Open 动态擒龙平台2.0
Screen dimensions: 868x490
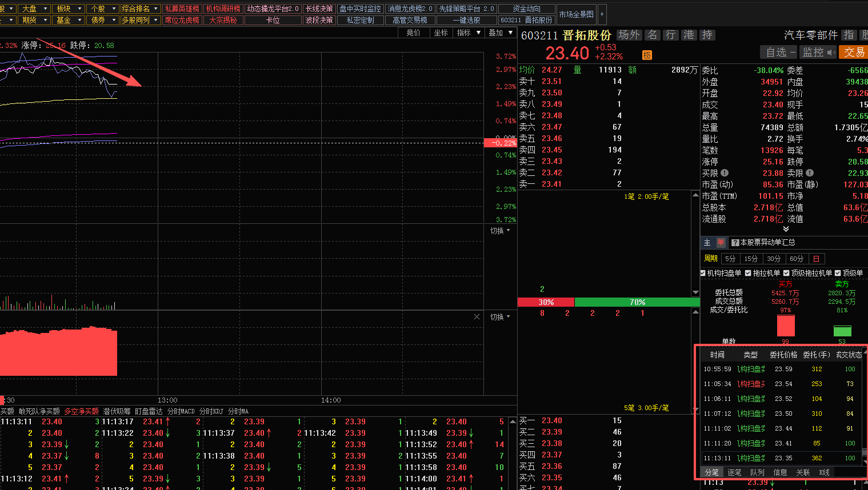pyautogui.click(x=273, y=9)
